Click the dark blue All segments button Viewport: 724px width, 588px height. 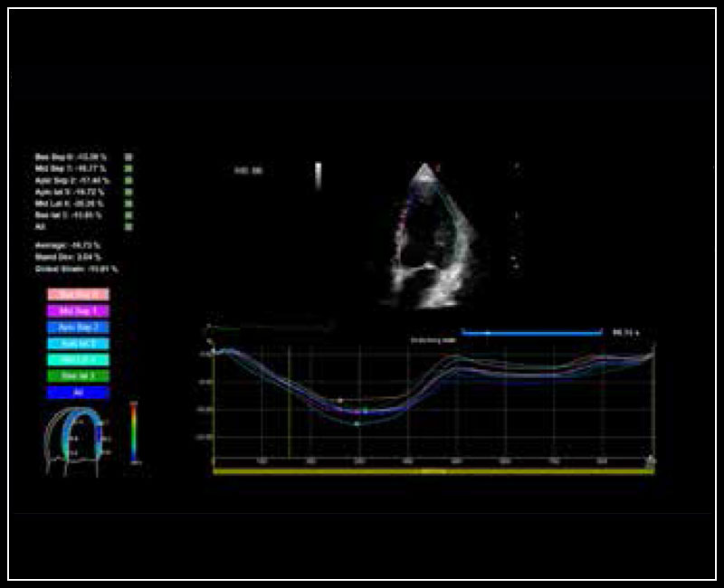click(x=79, y=393)
